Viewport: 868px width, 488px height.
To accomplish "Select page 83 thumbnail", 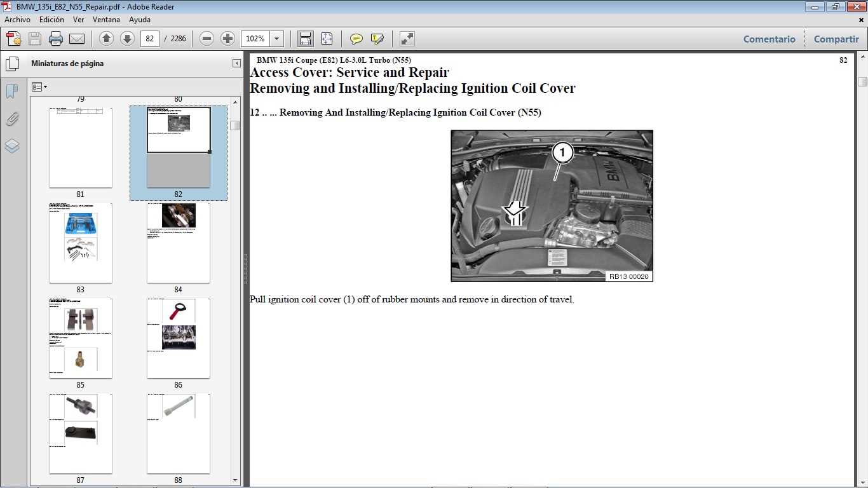I will (81, 243).
